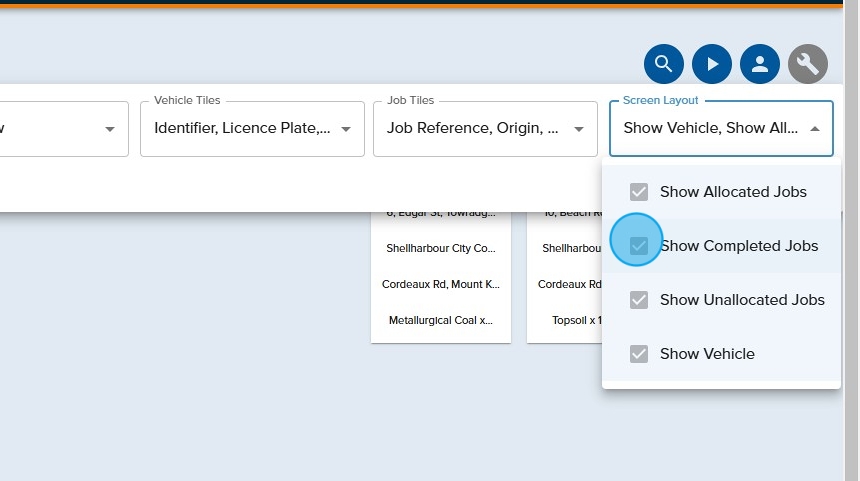Open the partially visible leftmost dropdown arrow
The image size is (860, 481).
tap(110, 129)
